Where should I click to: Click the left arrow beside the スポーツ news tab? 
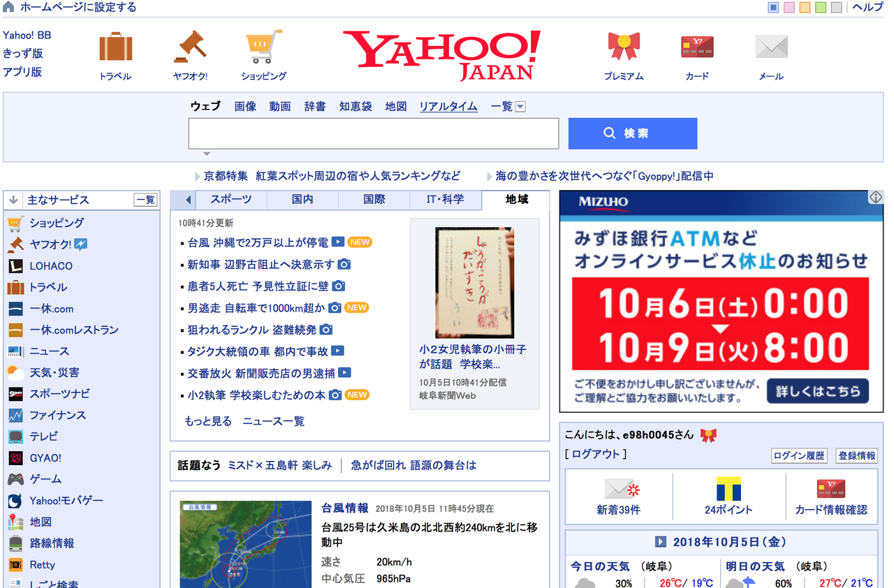coord(189,200)
